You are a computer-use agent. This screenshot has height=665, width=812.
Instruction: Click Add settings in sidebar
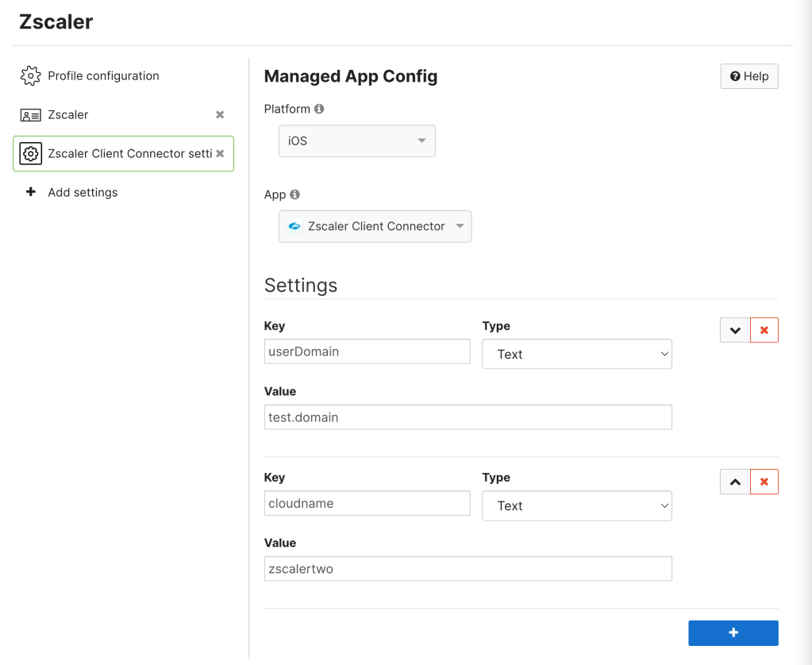pos(83,192)
